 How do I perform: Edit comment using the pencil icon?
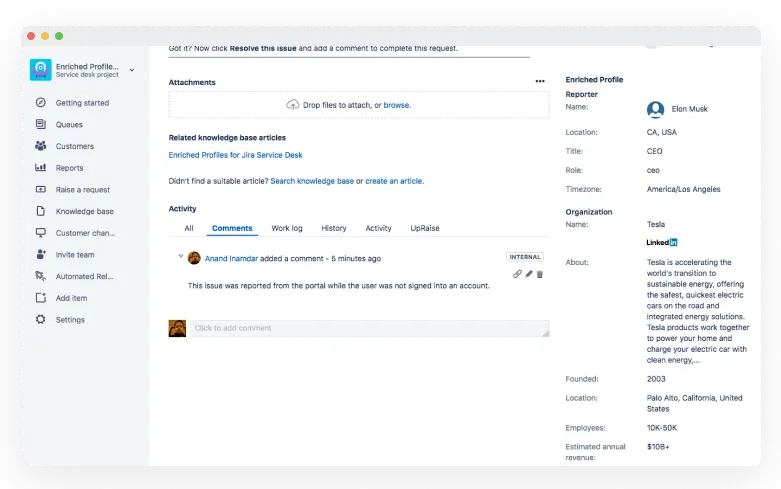click(529, 274)
